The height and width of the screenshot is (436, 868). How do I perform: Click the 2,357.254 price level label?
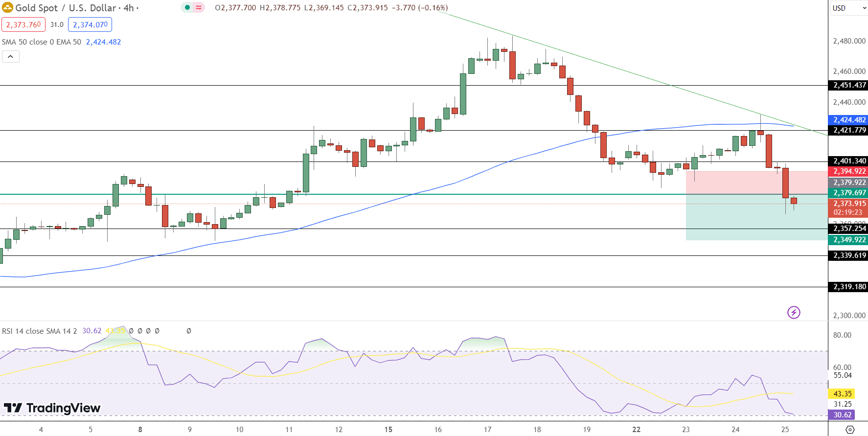pos(848,229)
